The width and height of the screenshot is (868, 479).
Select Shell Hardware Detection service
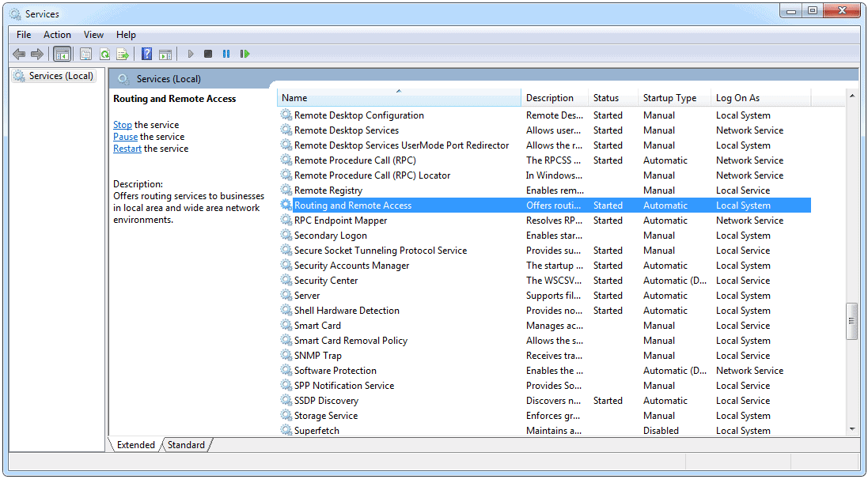(x=545, y=311)
